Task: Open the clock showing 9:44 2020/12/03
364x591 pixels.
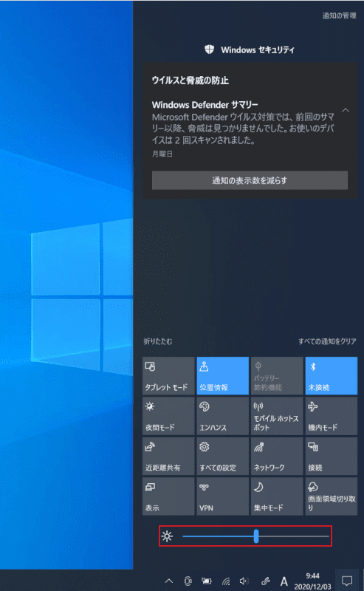Action: tap(313, 581)
